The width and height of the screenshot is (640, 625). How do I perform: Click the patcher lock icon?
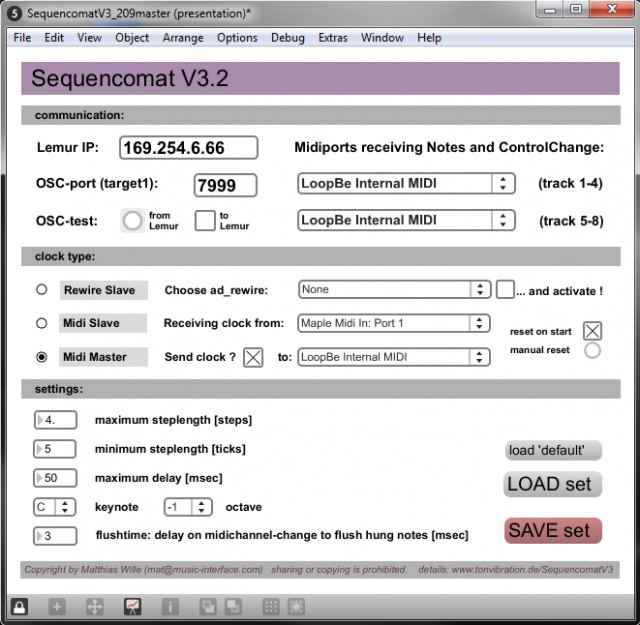(x=19, y=606)
